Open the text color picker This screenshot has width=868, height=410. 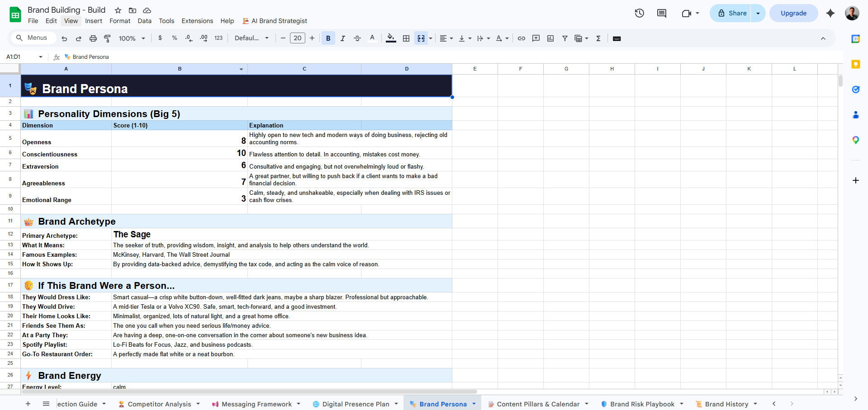coord(372,38)
